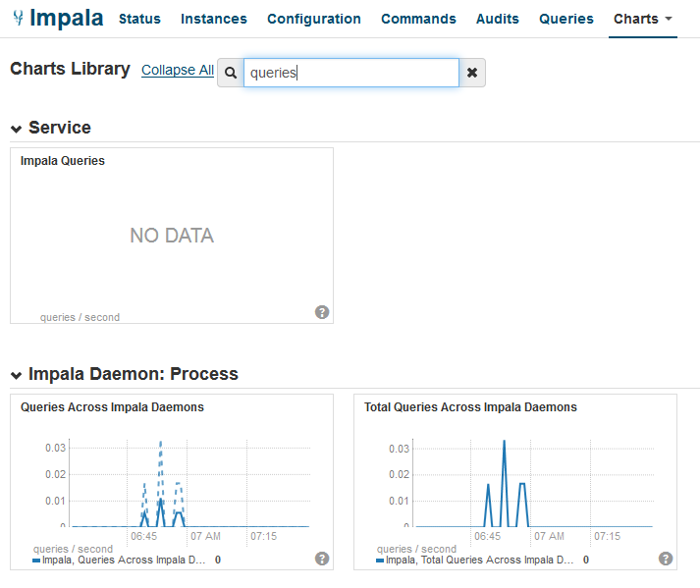This screenshot has width=700, height=588.
Task: Click the Charts Library heading
Action: coord(70,69)
